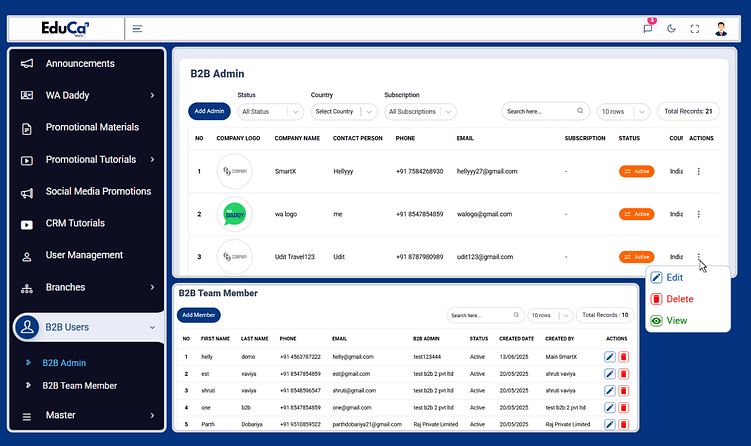Click the Add Member button
Viewport: 751px width, 446px height.
point(199,315)
